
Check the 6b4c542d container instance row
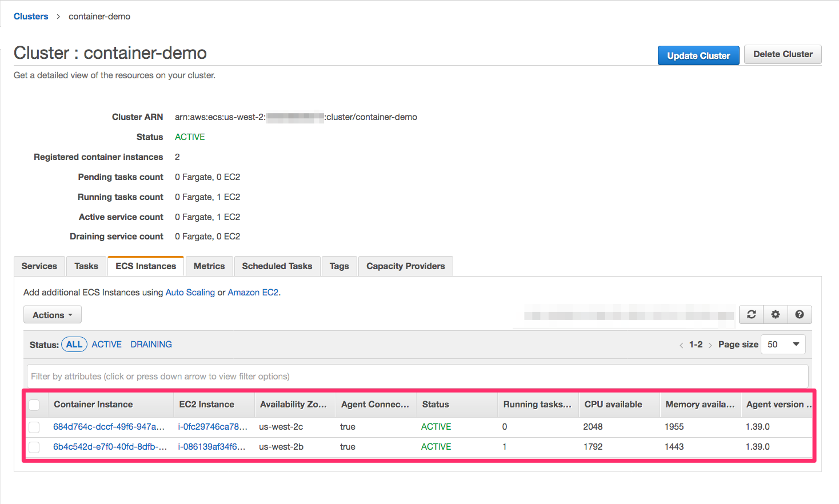click(x=34, y=447)
